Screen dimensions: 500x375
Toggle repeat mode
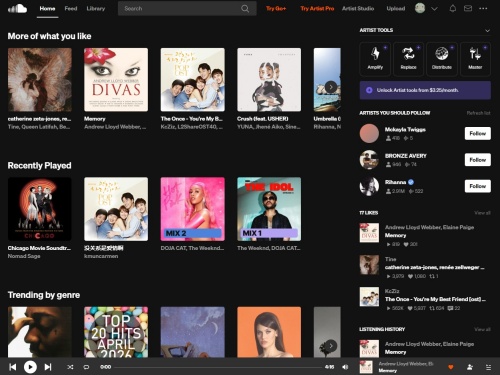coord(86,367)
